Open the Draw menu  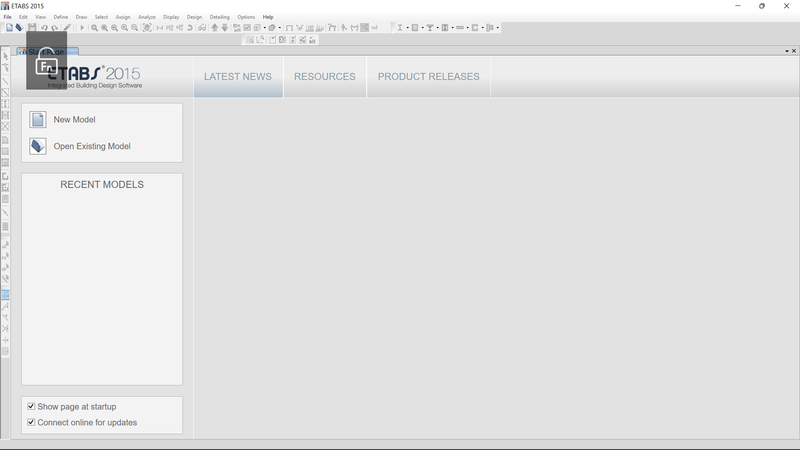pos(82,17)
